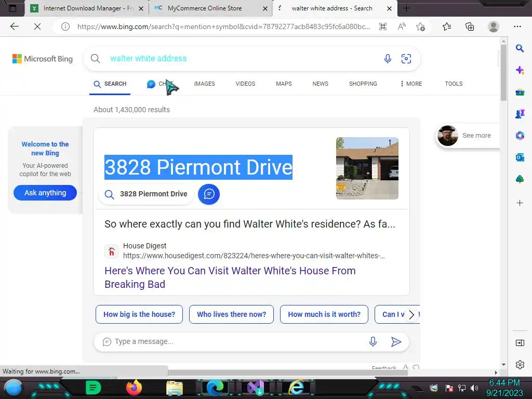The width and height of the screenshot is (532, 399).
Task: Open Microsoft 365 icon in sidebar
Action: point(520,136)
